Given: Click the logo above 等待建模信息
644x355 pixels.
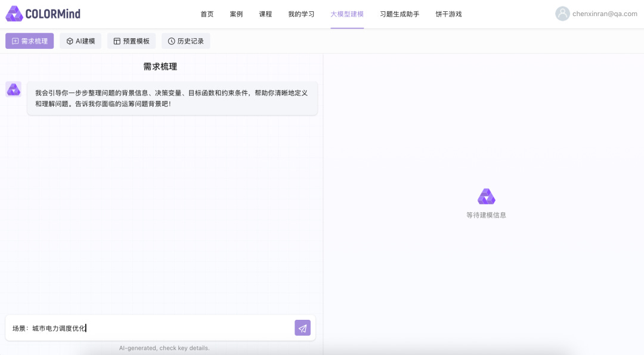Looking at the screenshot, I should [x=487, y=196].
